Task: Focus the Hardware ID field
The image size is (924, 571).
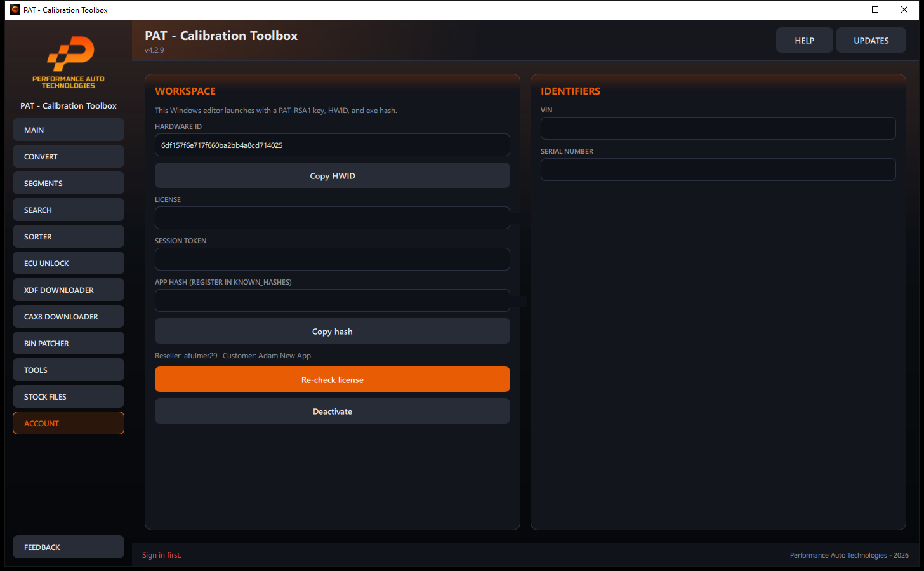Action: [x=333, y=145]
